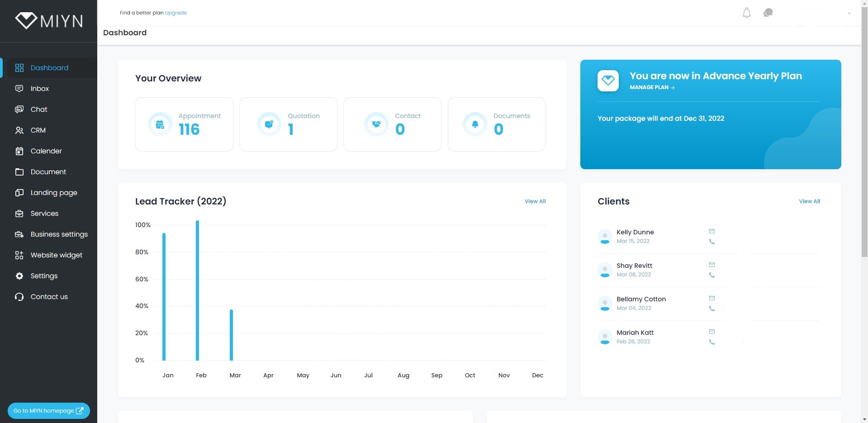Click the Upgrade link
Screen dimensions: 868x423
(175, 13)
